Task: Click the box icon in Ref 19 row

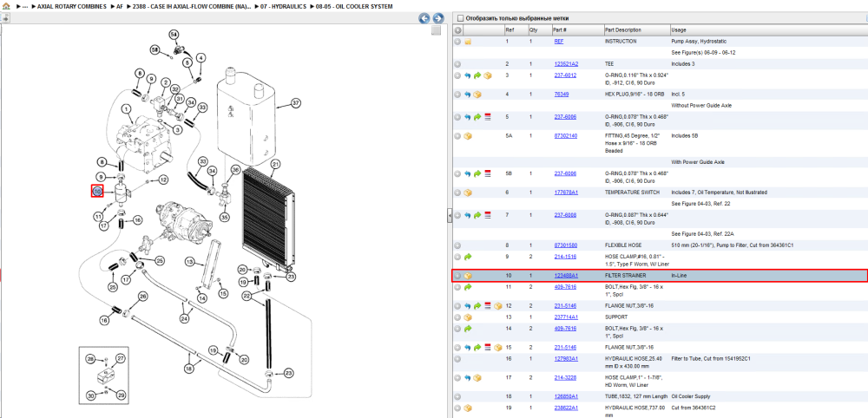Action: 468,408
